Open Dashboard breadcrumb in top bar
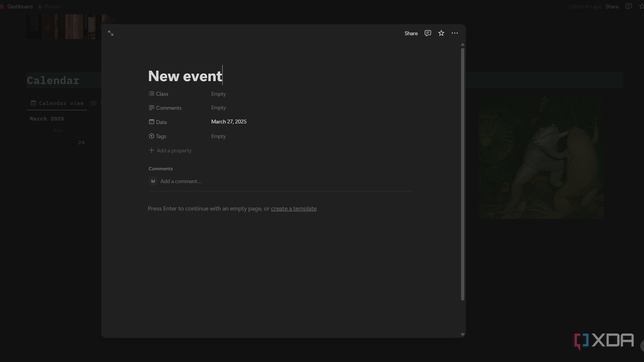Image resolution: width=644 pixels, height=362 pixels. (x=20, y=7)
